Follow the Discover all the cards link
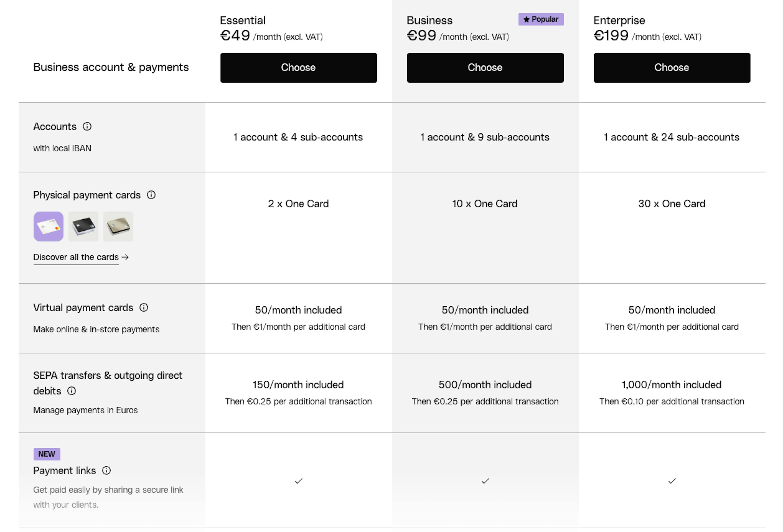Viewport: 783px width, 532px height. (x=76, y=257)
